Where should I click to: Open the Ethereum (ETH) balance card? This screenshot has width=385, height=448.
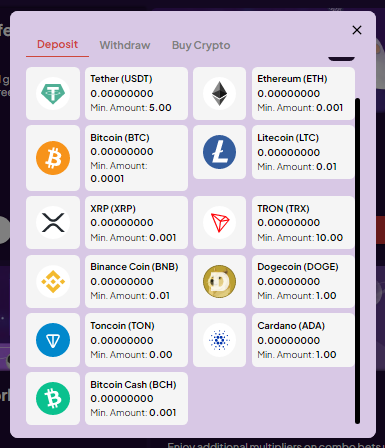303,93
